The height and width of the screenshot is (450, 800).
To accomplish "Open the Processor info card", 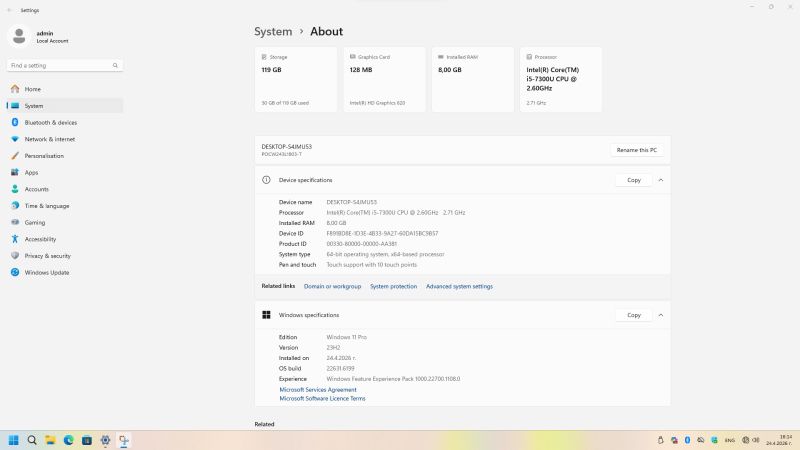I will pos(561,80).
